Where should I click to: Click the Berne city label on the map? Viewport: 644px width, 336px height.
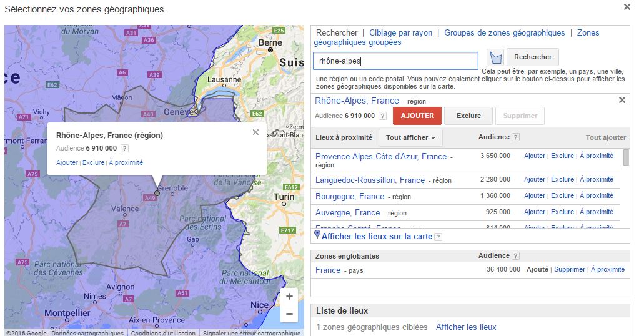pos(270,42)
